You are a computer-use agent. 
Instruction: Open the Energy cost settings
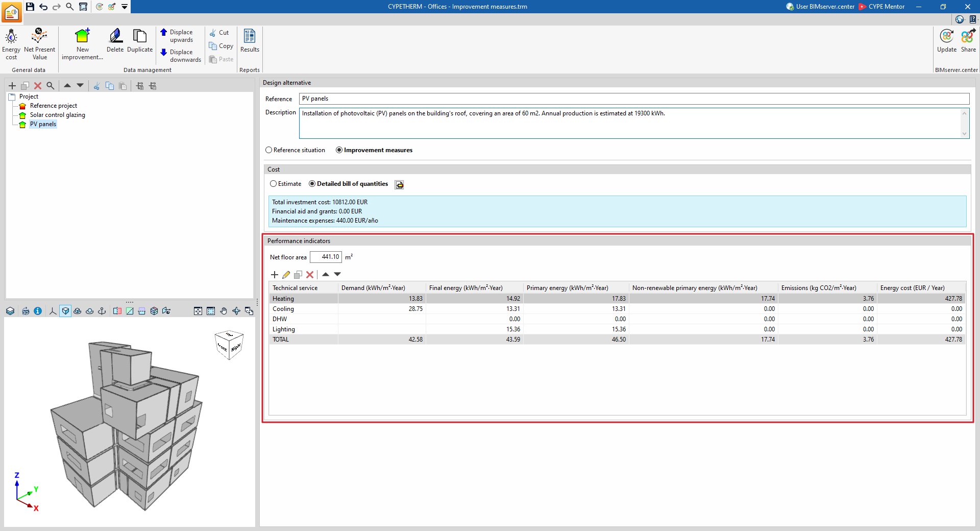point(11,44)
